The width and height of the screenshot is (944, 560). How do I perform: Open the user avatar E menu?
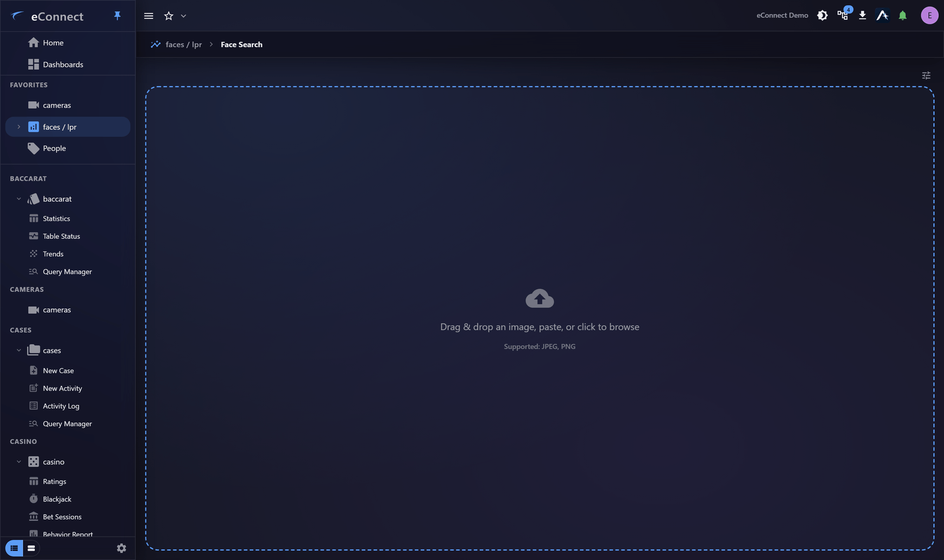(930, 15)
